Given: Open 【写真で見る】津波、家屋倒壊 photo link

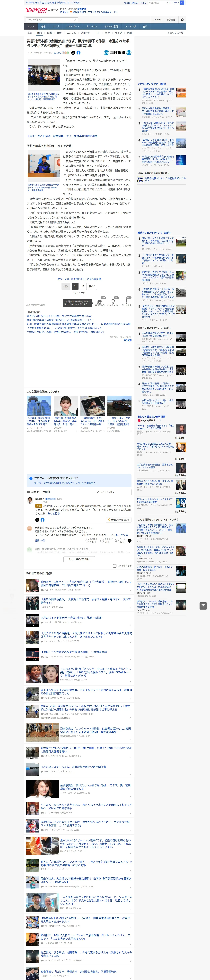Looking at the screenshot, I should coord(62,136).
